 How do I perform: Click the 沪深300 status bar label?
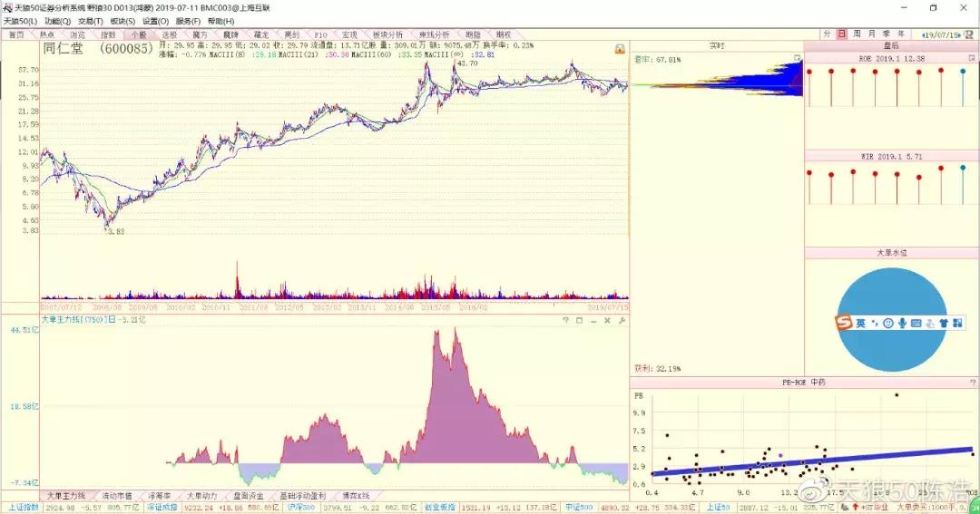pyautogui.click(x=301, y=508)
